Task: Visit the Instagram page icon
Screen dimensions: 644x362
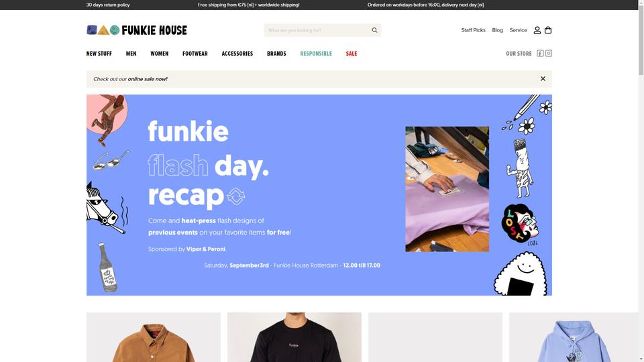Action: tap(549, 54)
